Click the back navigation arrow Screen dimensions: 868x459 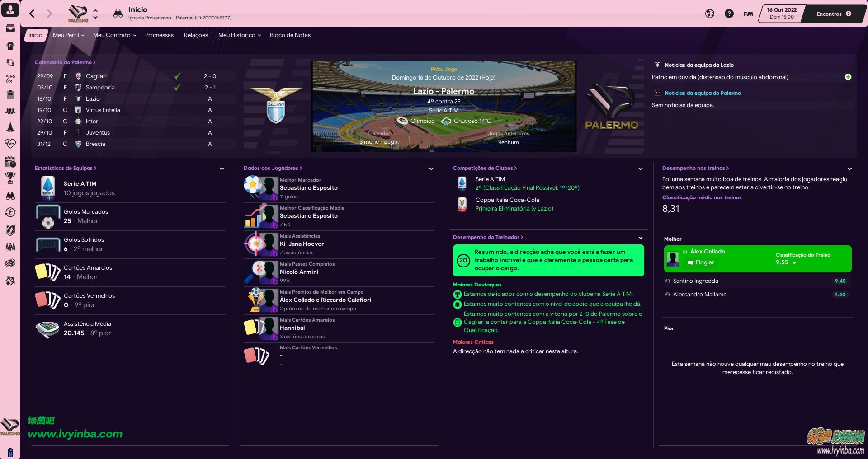tap(32, 14)
